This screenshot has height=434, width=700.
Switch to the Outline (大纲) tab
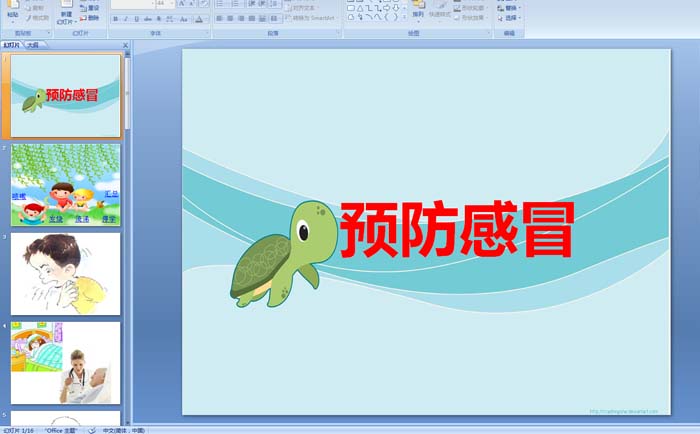33,45
